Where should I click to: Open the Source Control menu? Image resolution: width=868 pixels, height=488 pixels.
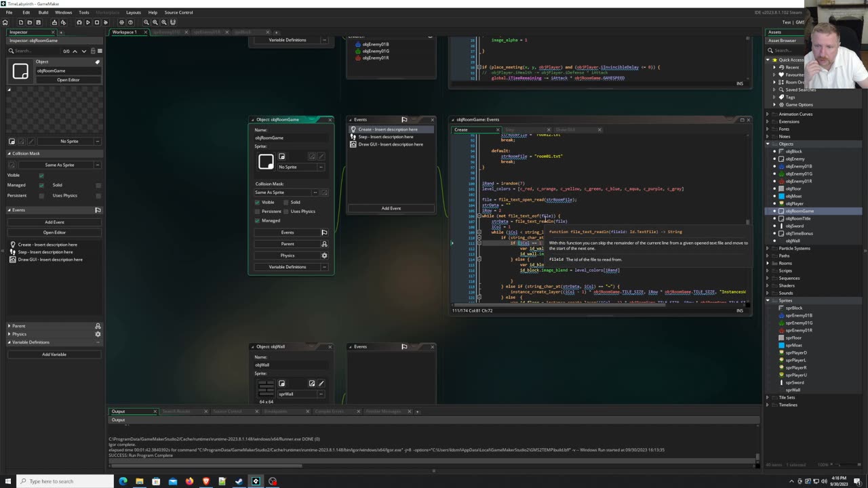pos(178,12)
